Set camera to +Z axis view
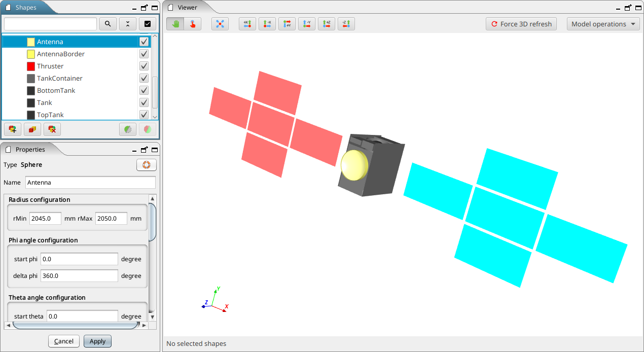Screen dimensions: 644x352 (x=326, y=23)
